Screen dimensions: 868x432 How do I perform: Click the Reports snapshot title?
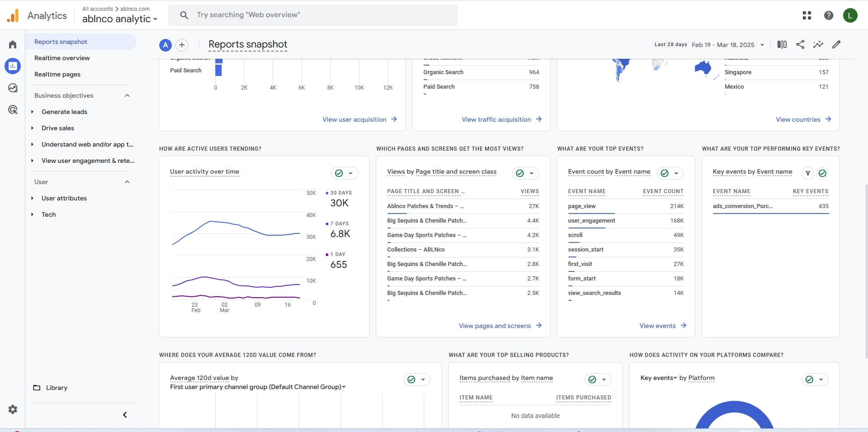point(248,44)
